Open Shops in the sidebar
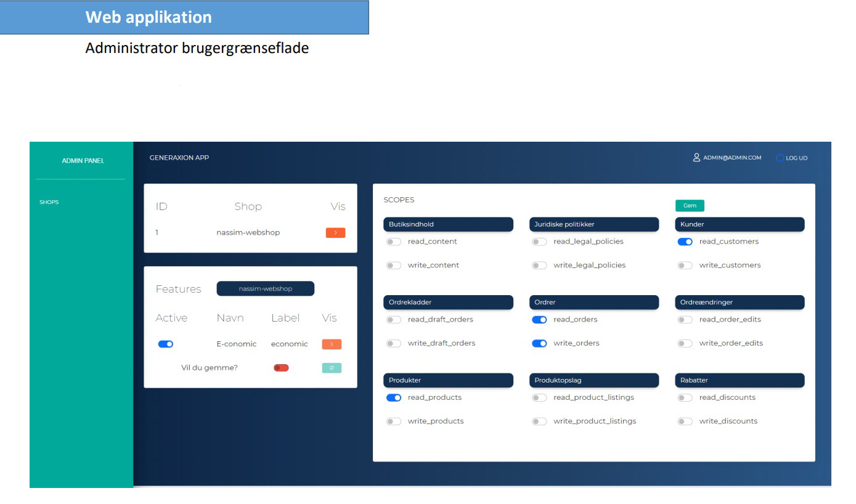The width and height of the screenshot is (856, 504). click(49, 202)
